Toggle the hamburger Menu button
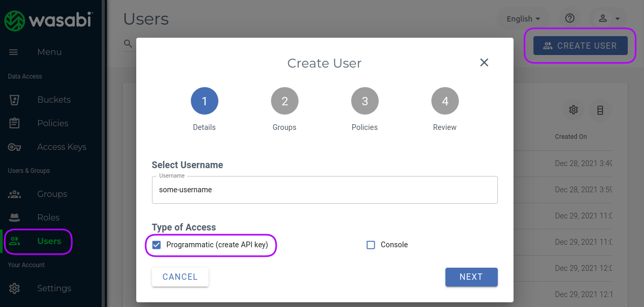This screenshot has height=307, width=644. pos(14,52)
